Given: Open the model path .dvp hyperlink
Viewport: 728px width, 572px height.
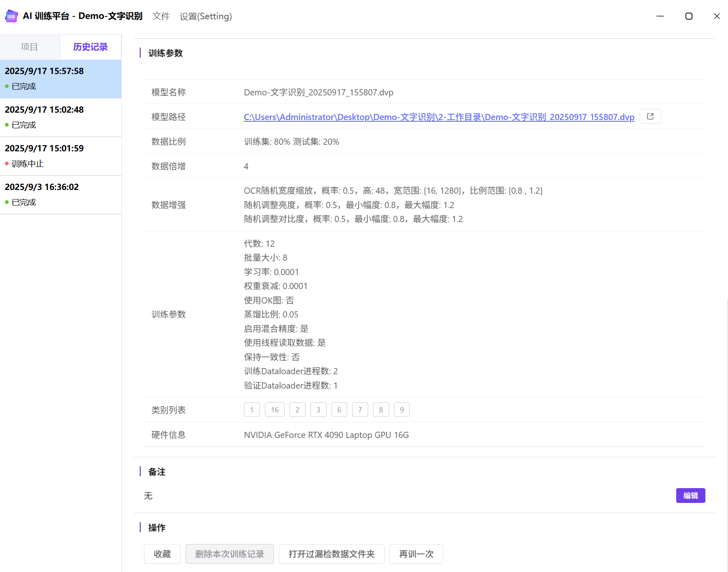Looking at the screenshot, I should [x=439, y=117].
